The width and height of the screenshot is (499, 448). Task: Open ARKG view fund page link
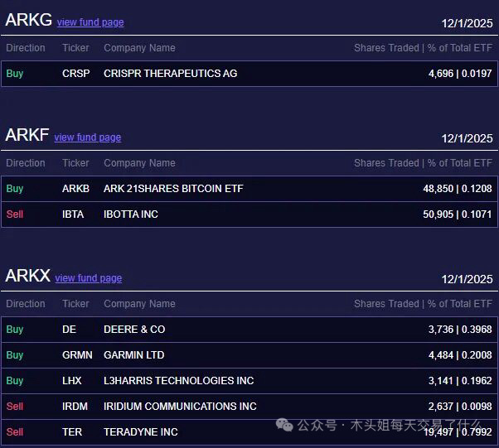[90, 22]
